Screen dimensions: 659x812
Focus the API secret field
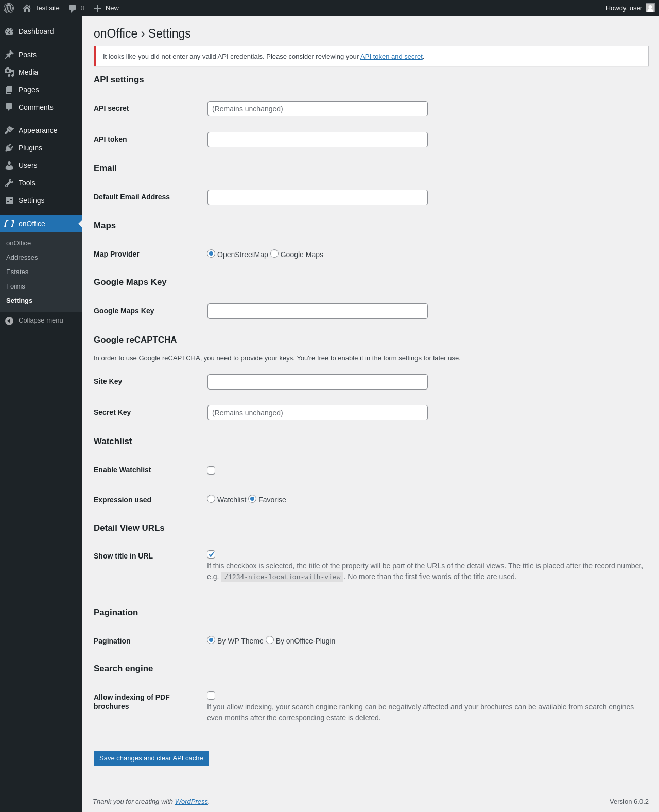pos(318,109)
